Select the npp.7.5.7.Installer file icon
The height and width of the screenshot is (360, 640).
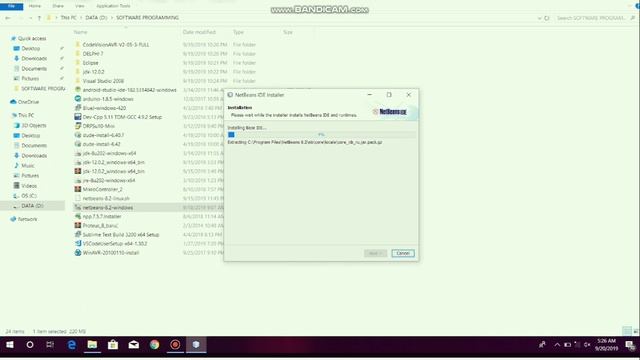click(x=78, y=217)
